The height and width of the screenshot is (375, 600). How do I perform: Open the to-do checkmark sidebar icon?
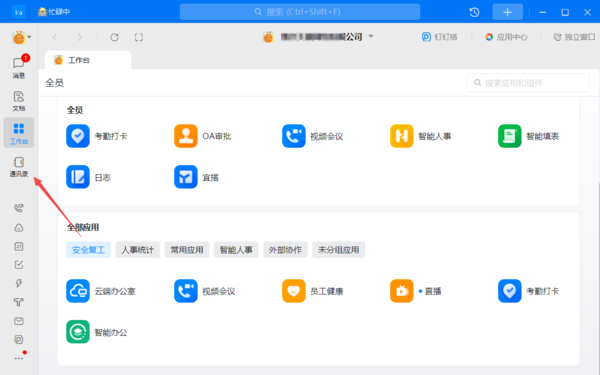point(19,265)
